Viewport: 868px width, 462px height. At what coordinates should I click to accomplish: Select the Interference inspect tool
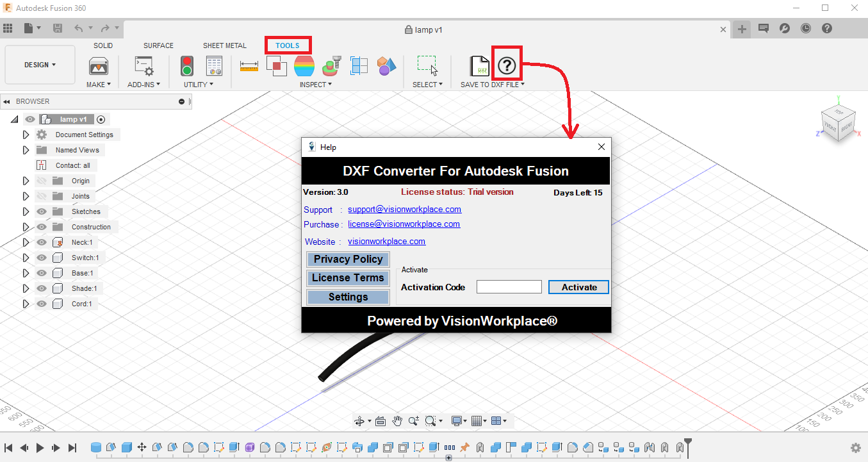[x=276, y=65]
